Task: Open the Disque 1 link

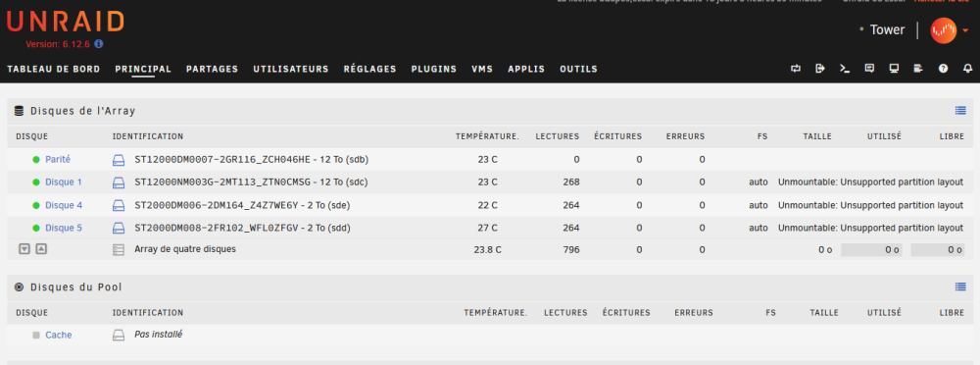Action: click(64, 182)
